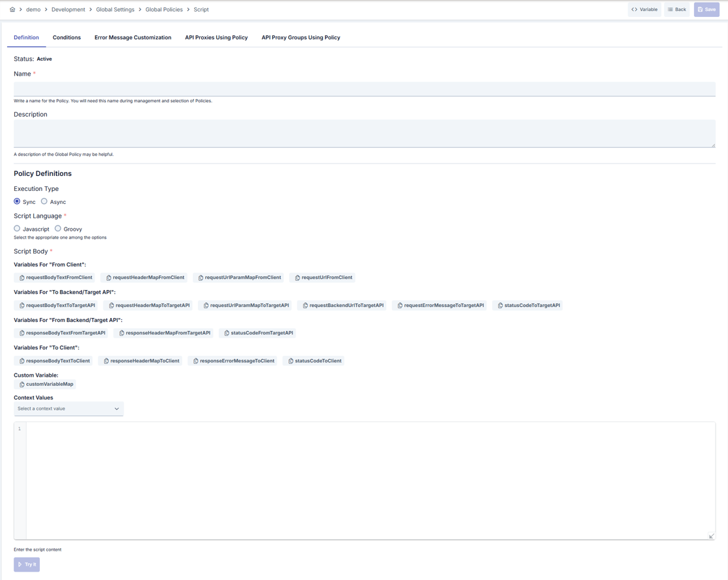Select the Sync execution type
Viewport: 728px width, 580px height.
point(17,201)
